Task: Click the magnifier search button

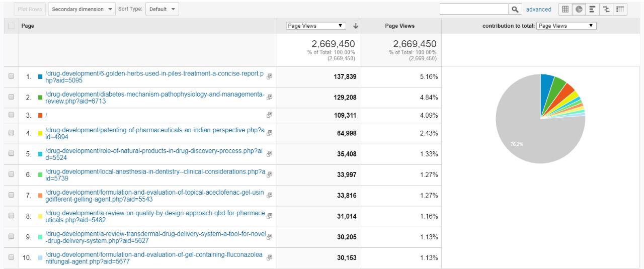Action: pos(515,9)
